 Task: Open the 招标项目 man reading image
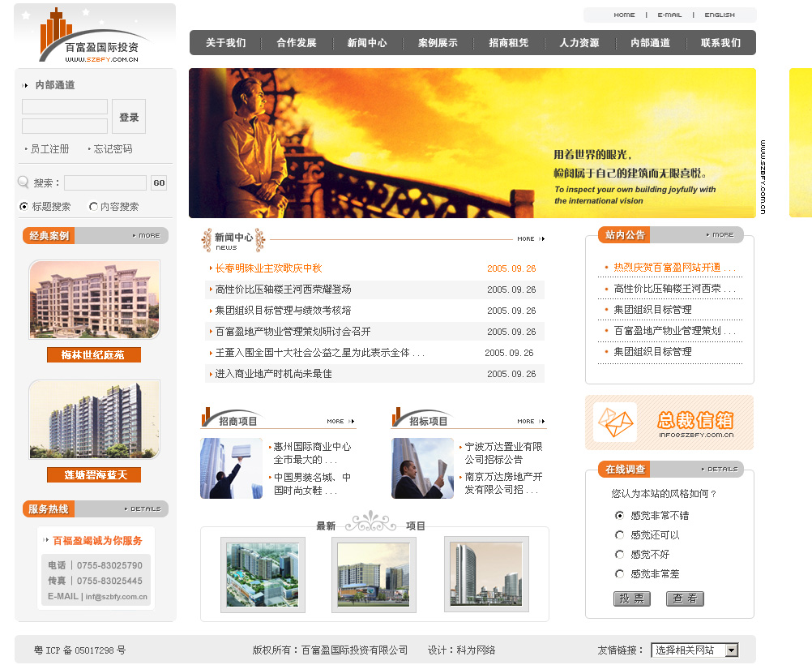pyautogui.click(x=422, y=469)
